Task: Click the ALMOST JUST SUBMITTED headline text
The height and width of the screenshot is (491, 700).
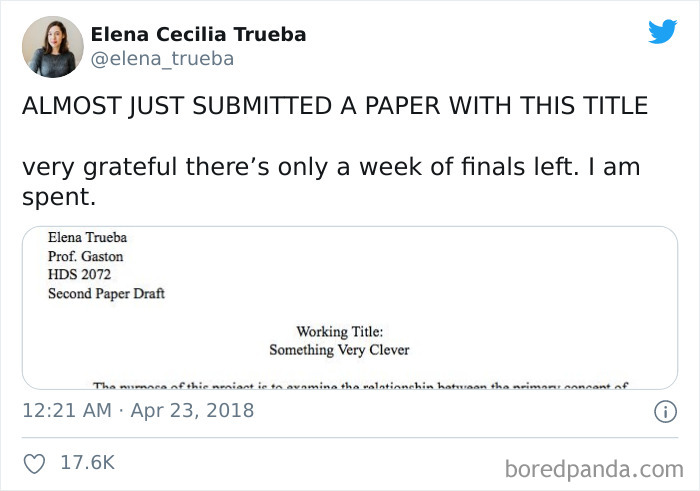Action: click(335, 106)
